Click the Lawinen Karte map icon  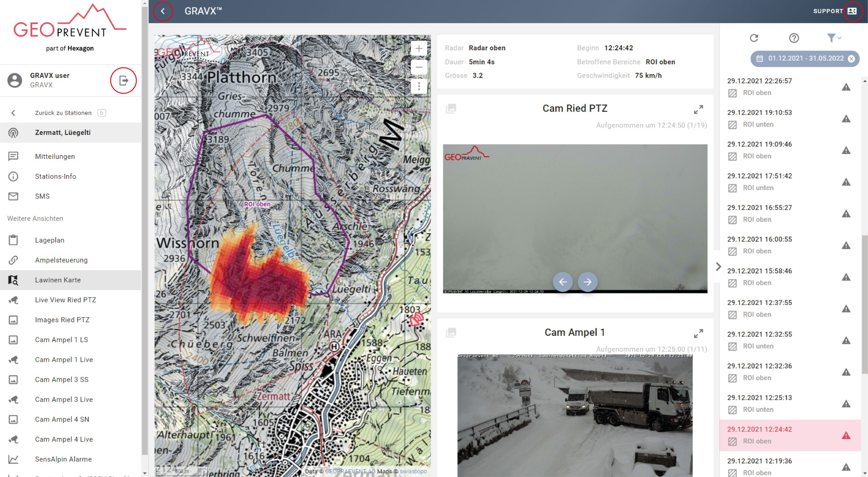click(13, 280)
